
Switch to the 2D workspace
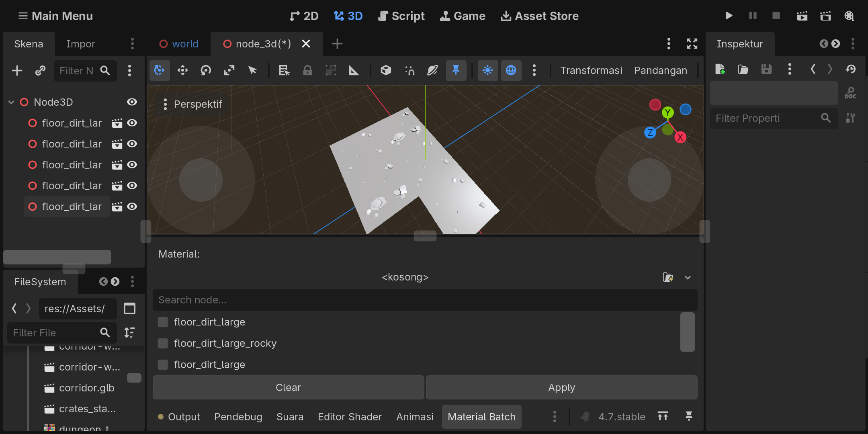[x=304, y=16]
